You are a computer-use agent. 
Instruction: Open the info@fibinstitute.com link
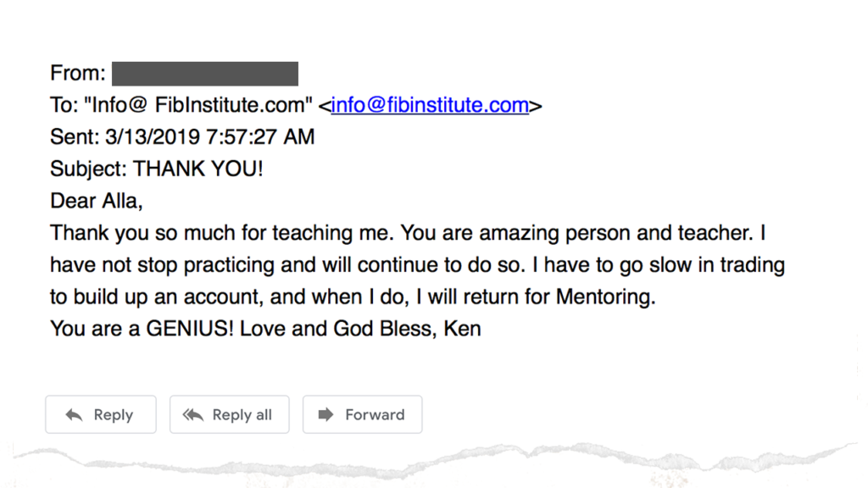tap(430, 104)
